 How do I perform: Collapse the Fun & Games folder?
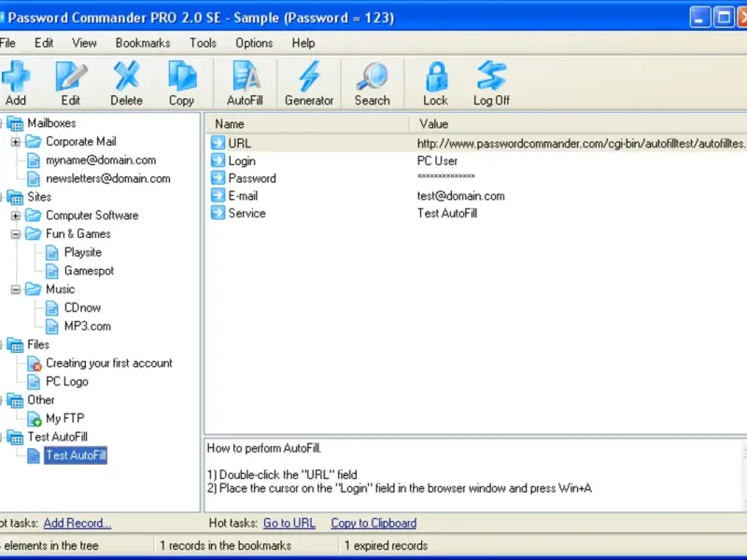(16, 234)
